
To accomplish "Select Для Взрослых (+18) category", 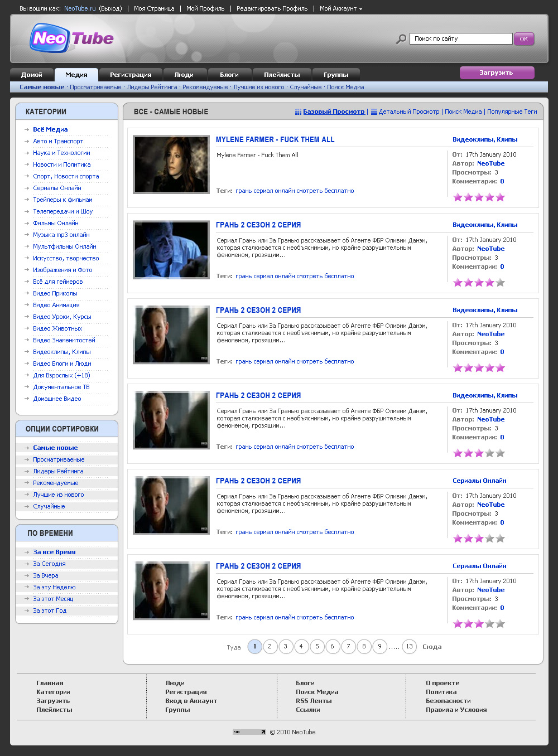I will pyautogui.click(x=61, y=375).
